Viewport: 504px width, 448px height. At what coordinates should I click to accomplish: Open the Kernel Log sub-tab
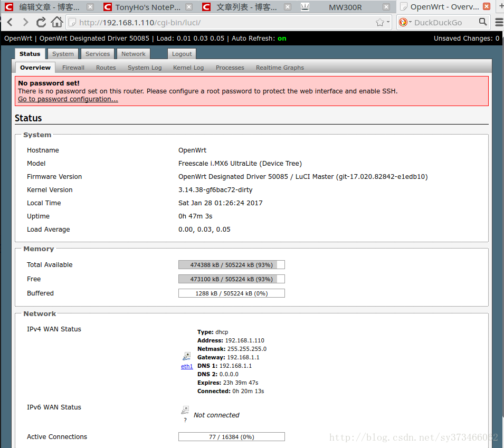188,68
